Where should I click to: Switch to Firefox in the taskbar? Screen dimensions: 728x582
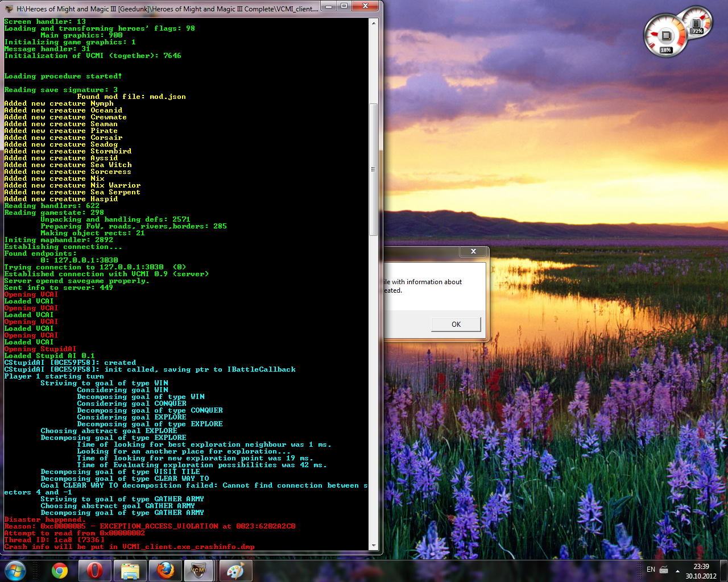click(x=166, y=571)
